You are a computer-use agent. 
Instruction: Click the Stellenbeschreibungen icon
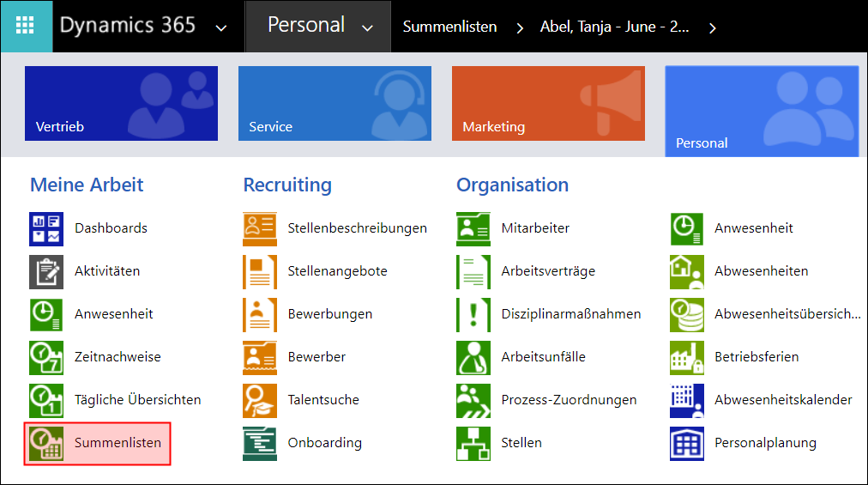pos(260,229)
